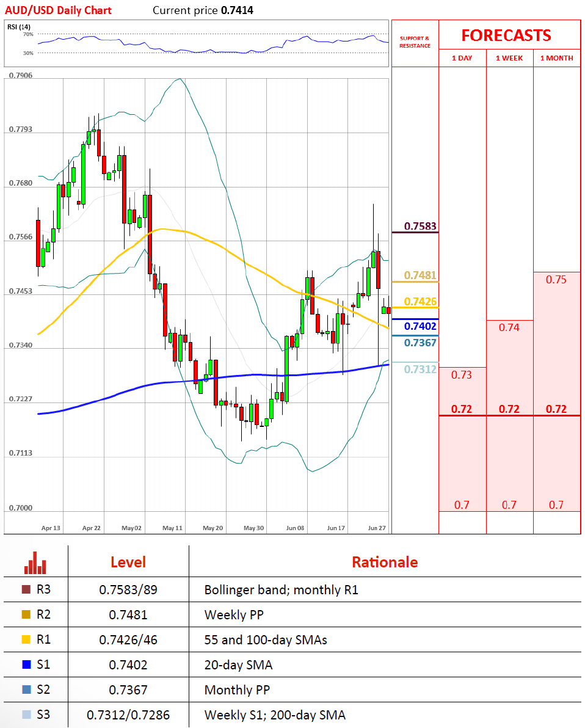Click the R2 gold color swatch

[x=26, y=615]
